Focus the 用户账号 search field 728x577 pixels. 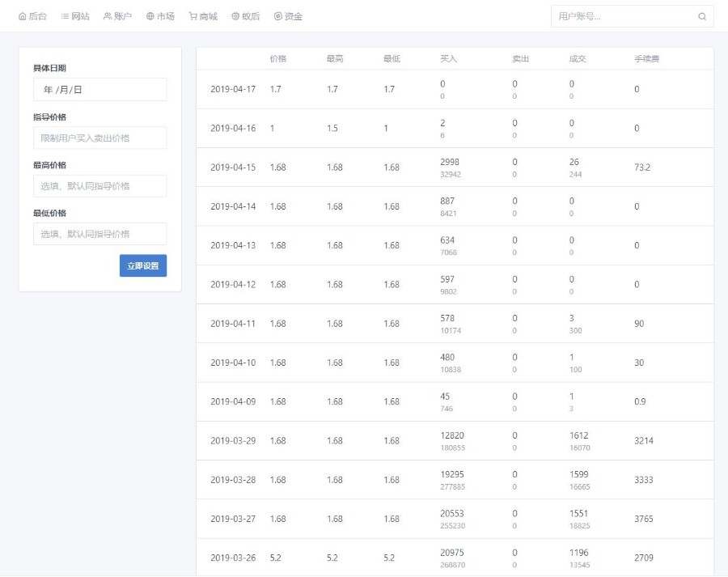pyautogui.click(x=623, y=16)
